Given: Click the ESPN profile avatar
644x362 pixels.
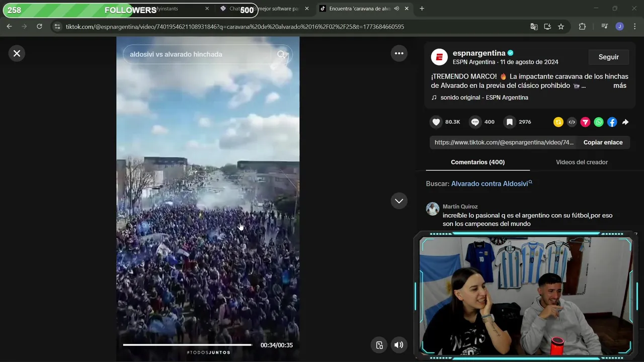Looking at the screenshot, I should tap(439, 57).
